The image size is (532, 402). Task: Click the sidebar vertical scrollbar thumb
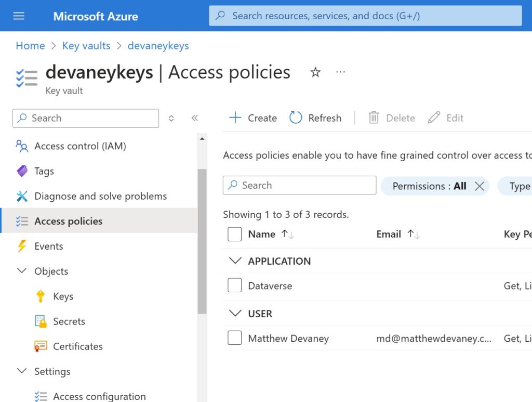pos(202,241)
